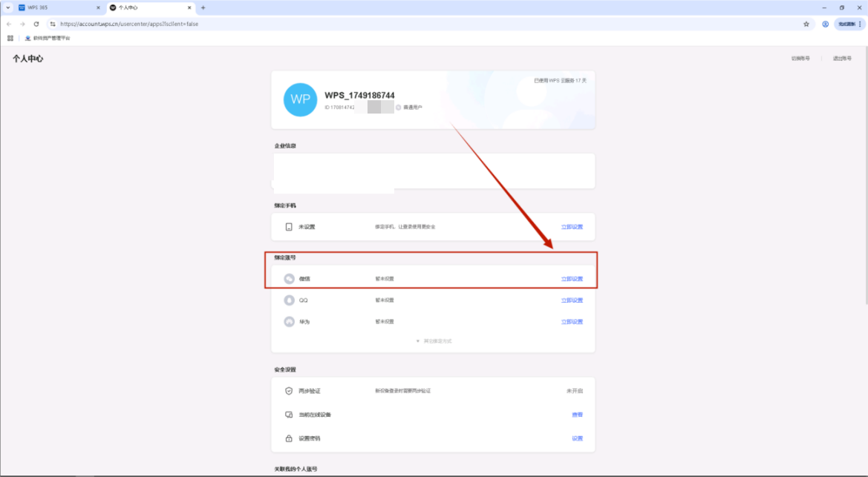Click the shield icon for 两步验证
This screenshot has height=477, width=868.
(288, 391)
